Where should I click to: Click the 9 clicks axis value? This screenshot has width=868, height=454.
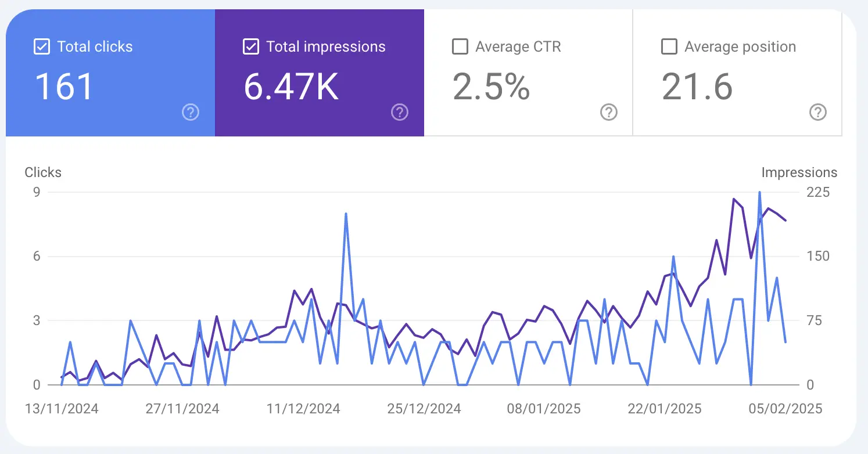(37, 192)
